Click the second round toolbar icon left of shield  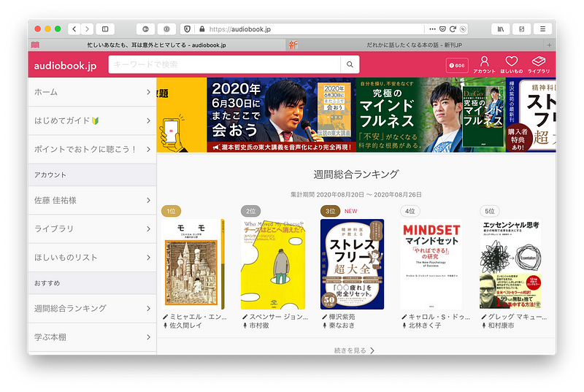click(166, 29)
